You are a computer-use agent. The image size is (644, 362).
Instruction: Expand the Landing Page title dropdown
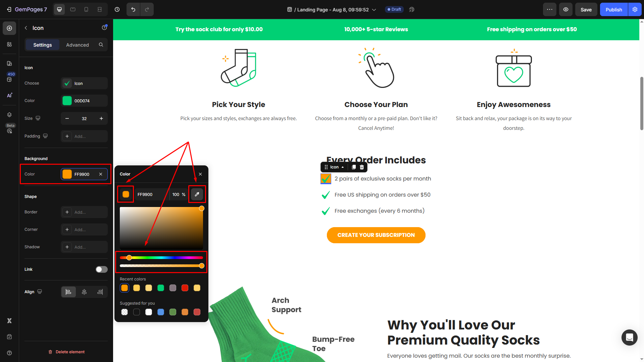click(x=374, y=10)
